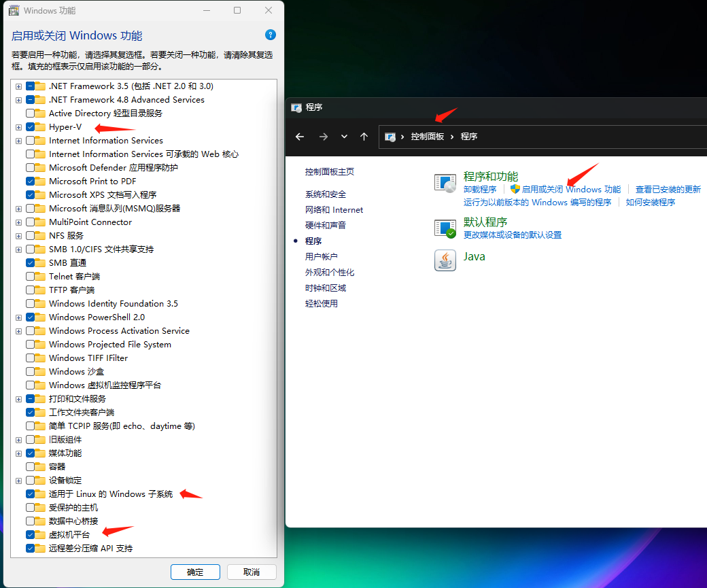Click the Hyper-V folder icon
Viewport: 707px width, 588px height.
tap(41, 127)
